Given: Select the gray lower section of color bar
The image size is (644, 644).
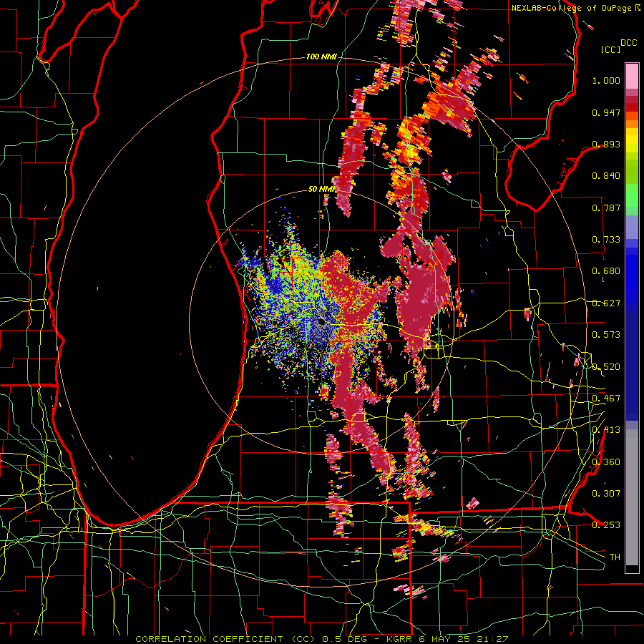Looking at the screenshot, I should click(x=632, y=497).
